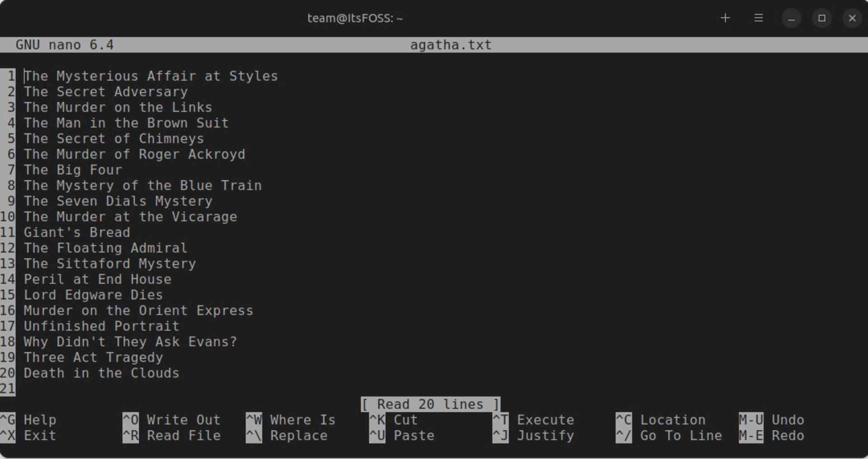Place cursor on 'The Seven Dials Mystery'

point(118,201)
